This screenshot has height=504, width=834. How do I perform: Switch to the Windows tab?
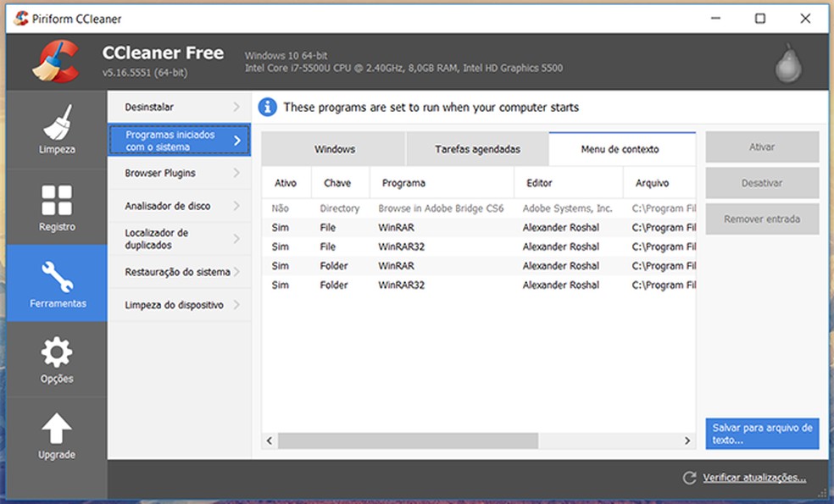pyautogui.click(x=334, y=148)
